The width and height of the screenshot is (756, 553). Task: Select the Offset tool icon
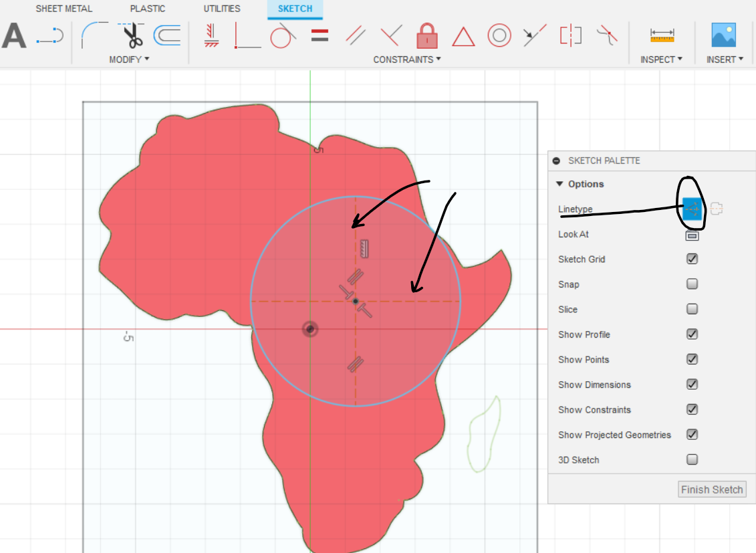pyautogui.click(x=167, y=35)
